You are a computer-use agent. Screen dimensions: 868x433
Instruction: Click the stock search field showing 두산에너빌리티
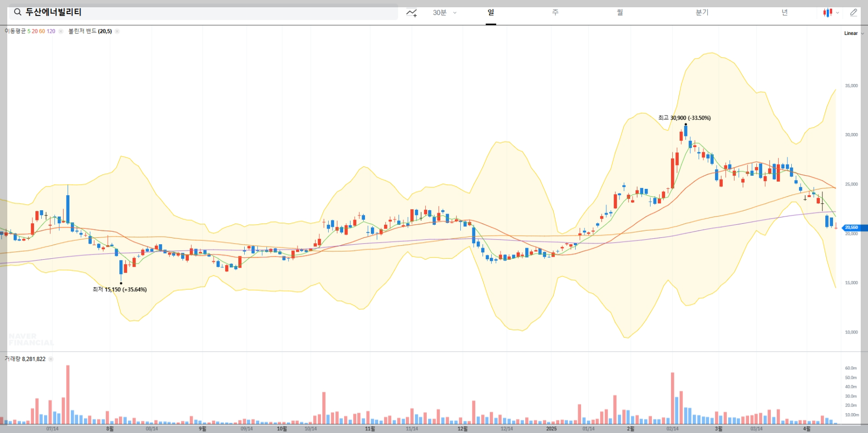[x=203, y=12]
